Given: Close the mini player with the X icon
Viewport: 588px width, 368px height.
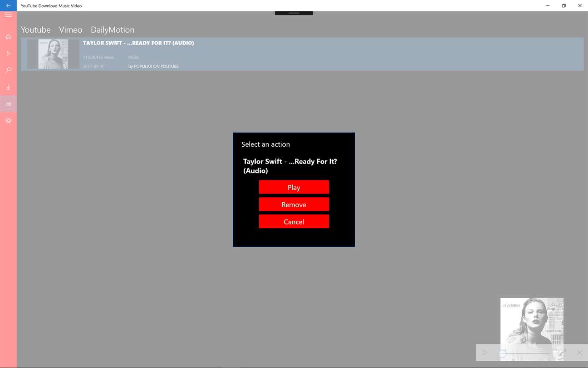Looking at the screenshot, I should 579,353.
